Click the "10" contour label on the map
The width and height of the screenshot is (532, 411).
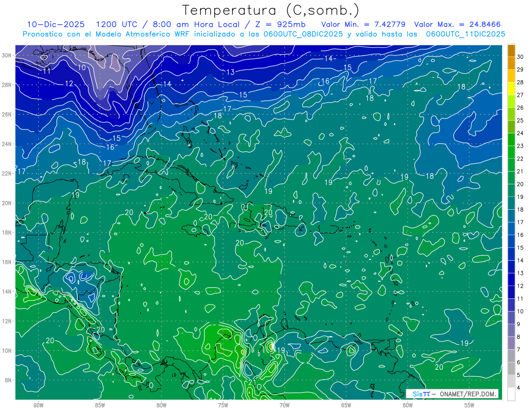[82, 67]
